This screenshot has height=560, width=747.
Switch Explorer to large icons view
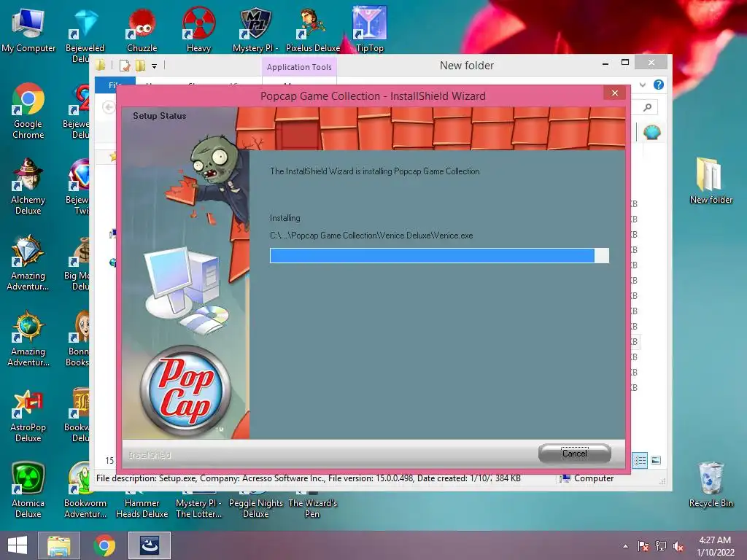(656, 460)
